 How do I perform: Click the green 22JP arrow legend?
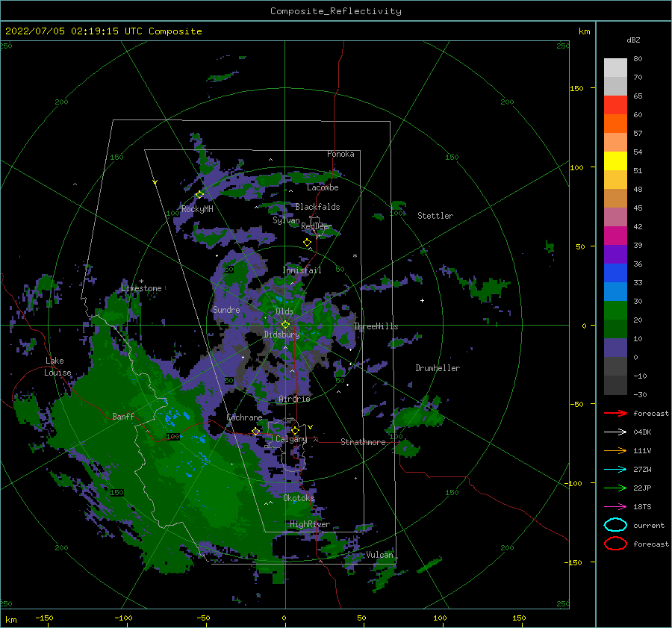[615, 488]
